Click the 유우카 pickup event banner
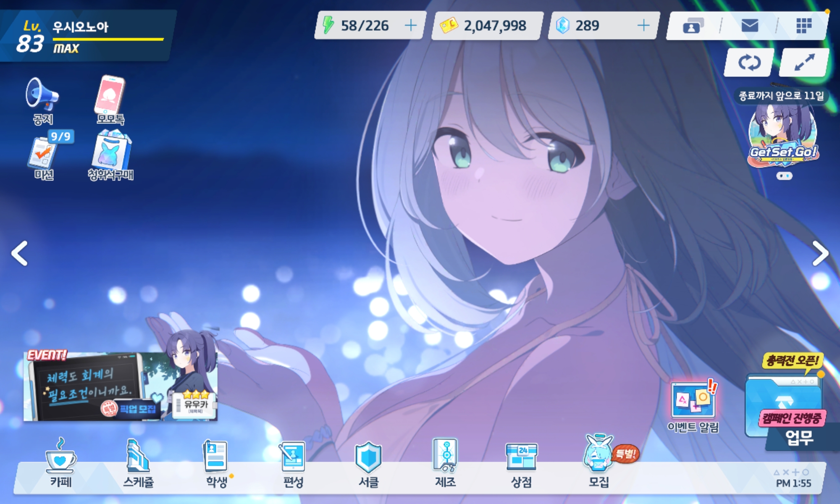840x504 pixels. tap(121, 386)
